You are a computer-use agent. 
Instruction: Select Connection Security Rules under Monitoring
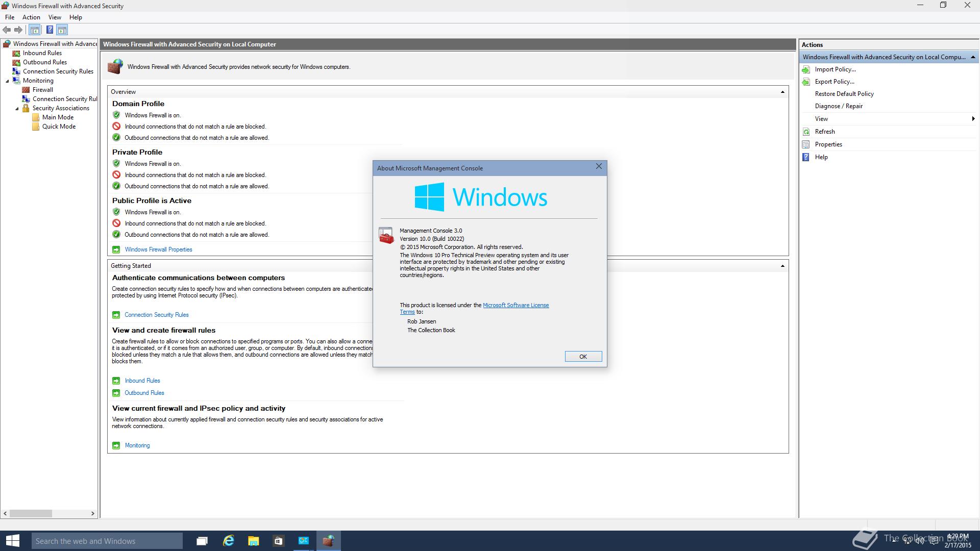tap(64, 99)
